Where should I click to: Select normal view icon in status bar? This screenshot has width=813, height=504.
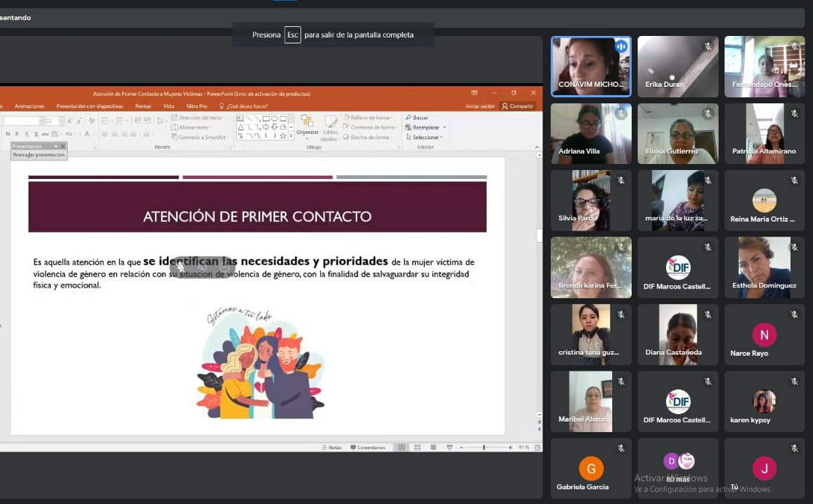[x=402, y=447]
